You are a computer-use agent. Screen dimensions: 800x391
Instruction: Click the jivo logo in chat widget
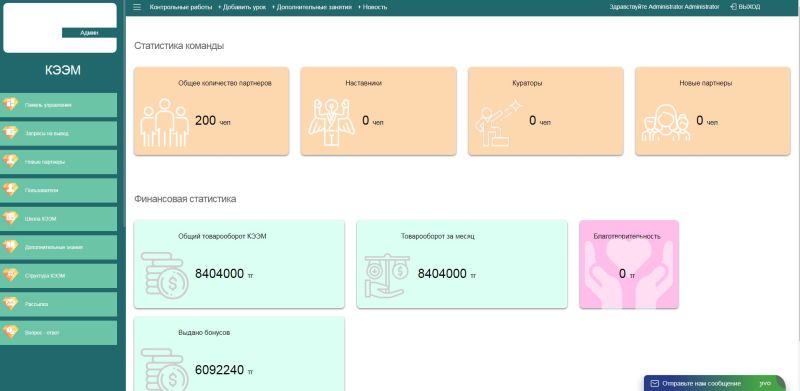click(765, 383)
